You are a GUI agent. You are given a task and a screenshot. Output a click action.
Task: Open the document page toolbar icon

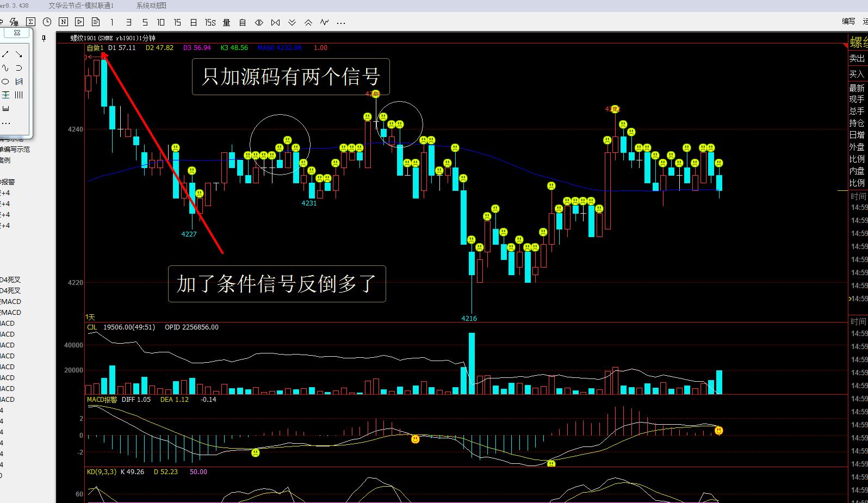click(96, 22)
